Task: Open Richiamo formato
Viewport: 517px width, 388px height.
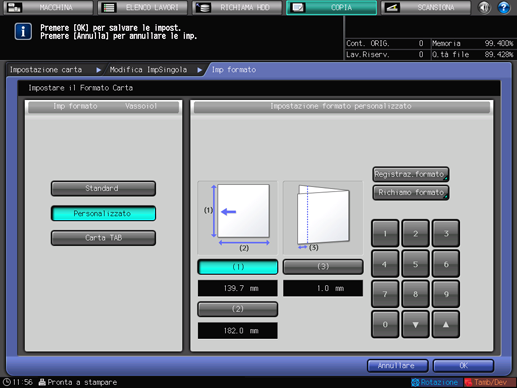Action: click(x=411, y=193)
